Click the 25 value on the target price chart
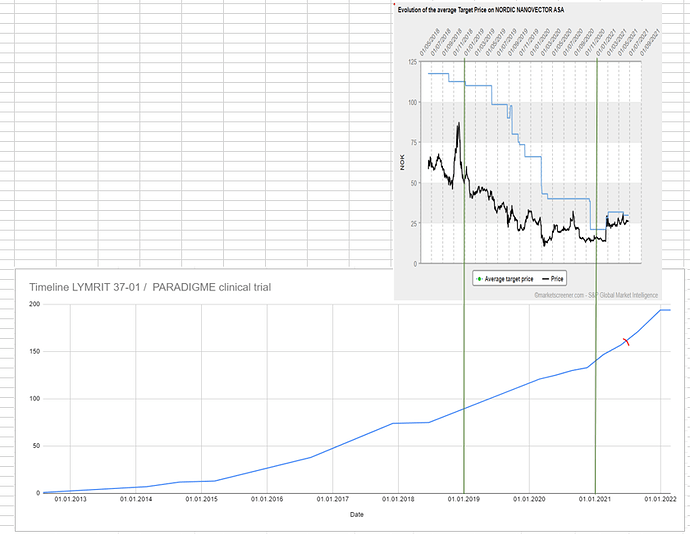Screen dimensions: 690x534 pyautogui.click(x=413, y=223)
